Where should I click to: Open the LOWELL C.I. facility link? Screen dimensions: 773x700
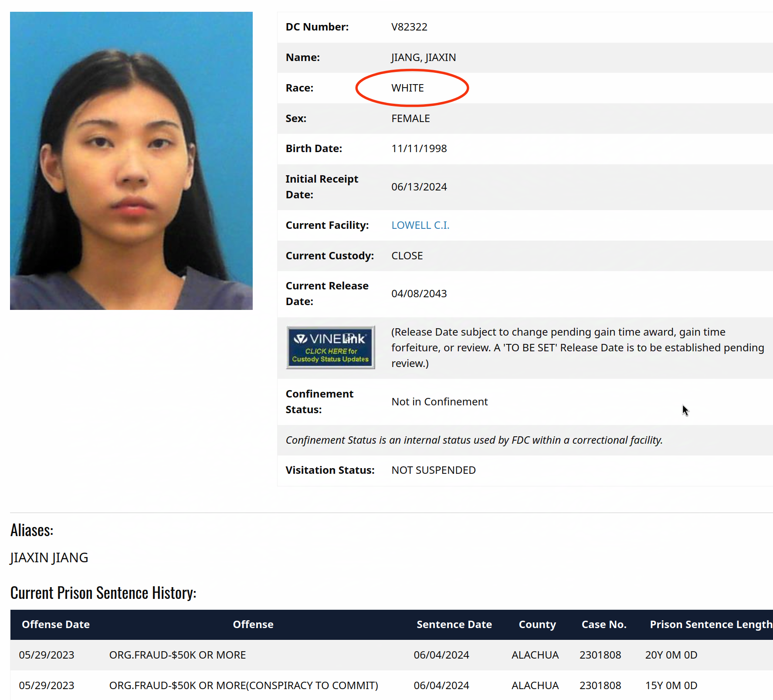(x=420, y=225)
